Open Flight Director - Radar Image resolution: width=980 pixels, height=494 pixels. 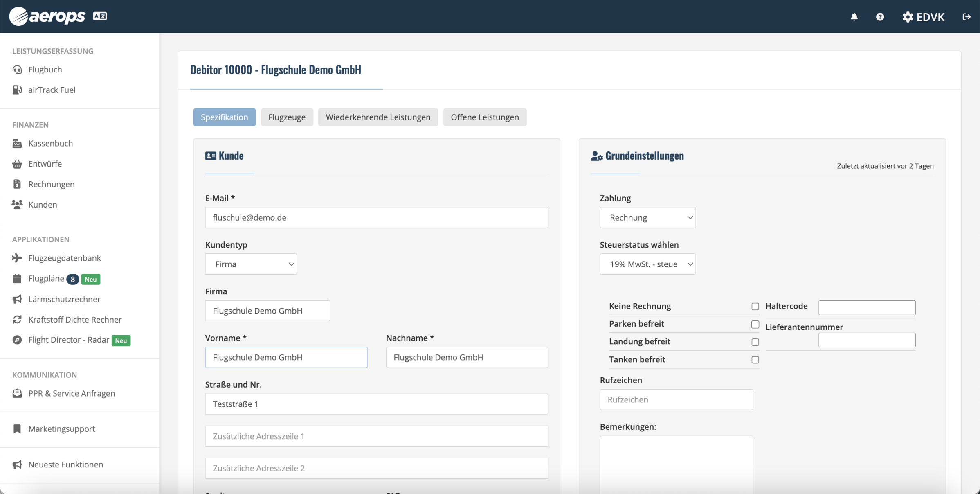click(x=69, y=340)
